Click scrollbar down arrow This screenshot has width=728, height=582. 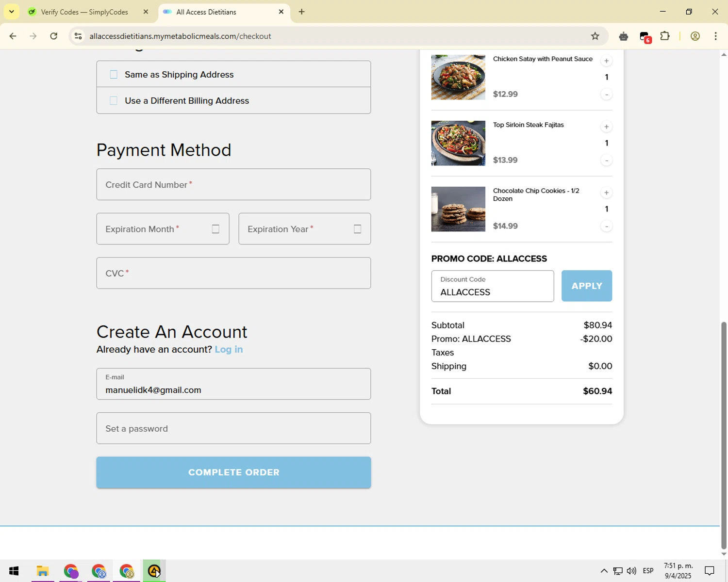click(x=724, y=554)
